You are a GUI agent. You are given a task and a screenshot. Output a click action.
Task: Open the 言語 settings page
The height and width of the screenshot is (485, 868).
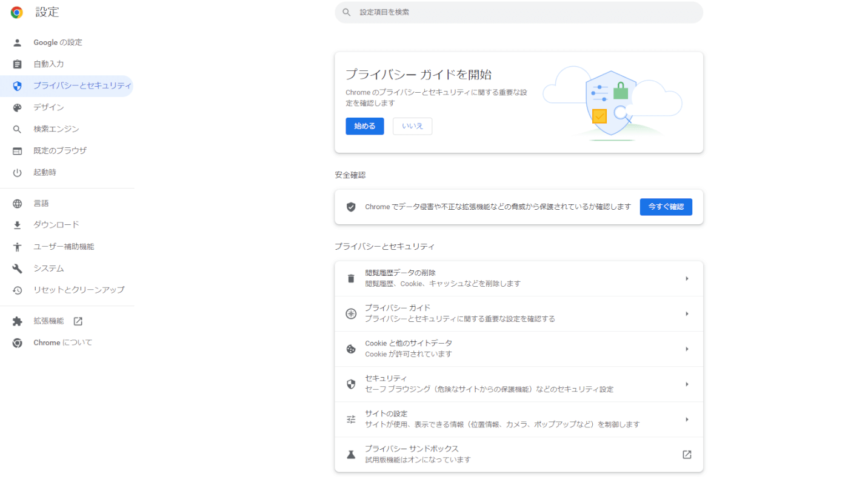click(x=67, y=204)
